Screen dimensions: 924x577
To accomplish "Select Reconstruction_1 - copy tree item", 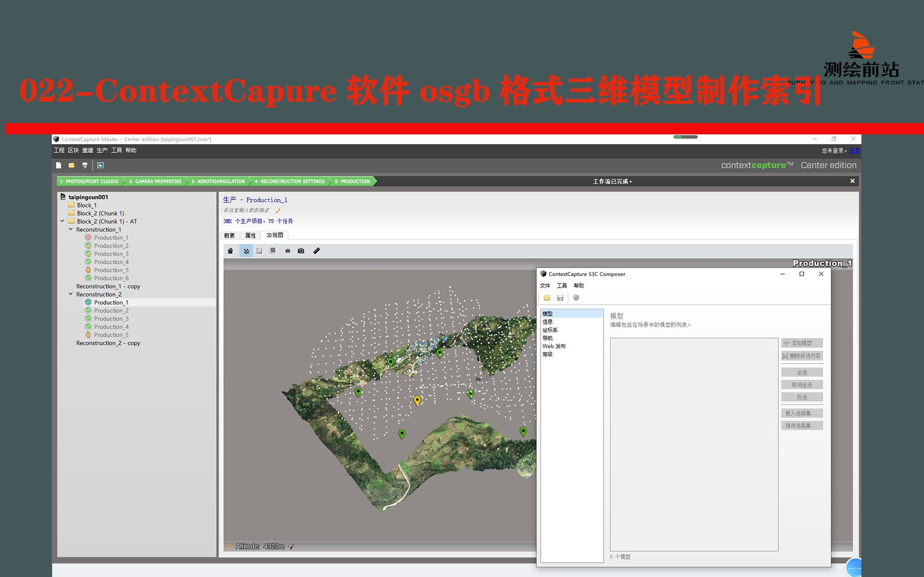I will pyautogui.click(x=108, y=286).
